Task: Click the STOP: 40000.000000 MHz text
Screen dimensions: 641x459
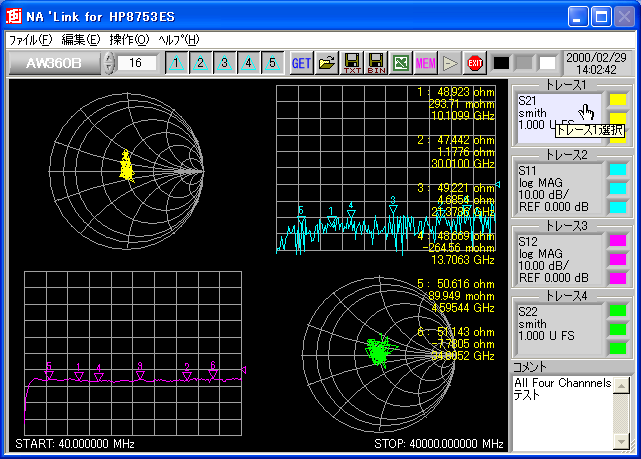Action: point(439,444)
